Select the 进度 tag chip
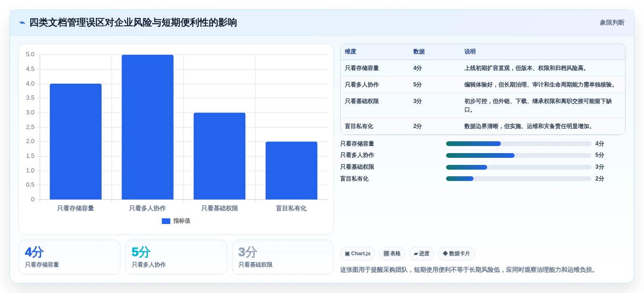 421,254
